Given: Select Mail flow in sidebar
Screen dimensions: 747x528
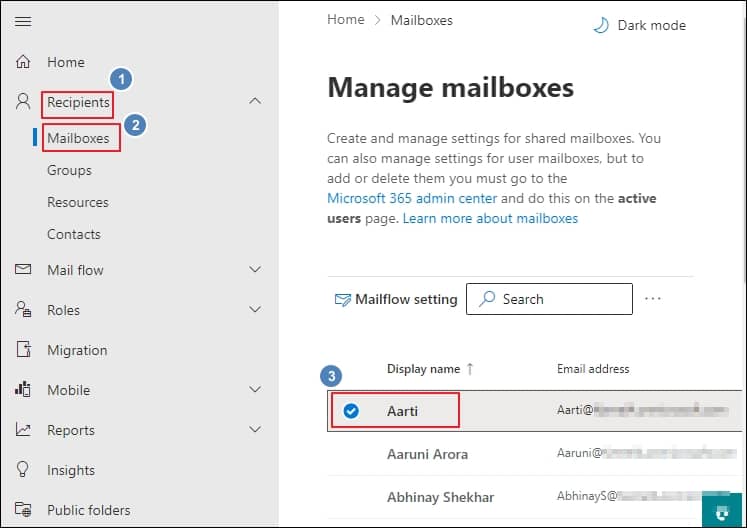Looking at the screenshot, I should (x=75, y=270).
